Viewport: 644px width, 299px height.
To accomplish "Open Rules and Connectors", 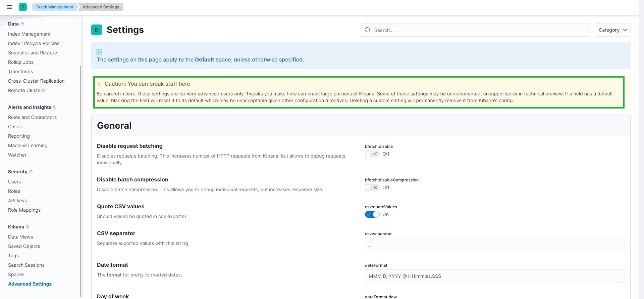I will [32, 117].
